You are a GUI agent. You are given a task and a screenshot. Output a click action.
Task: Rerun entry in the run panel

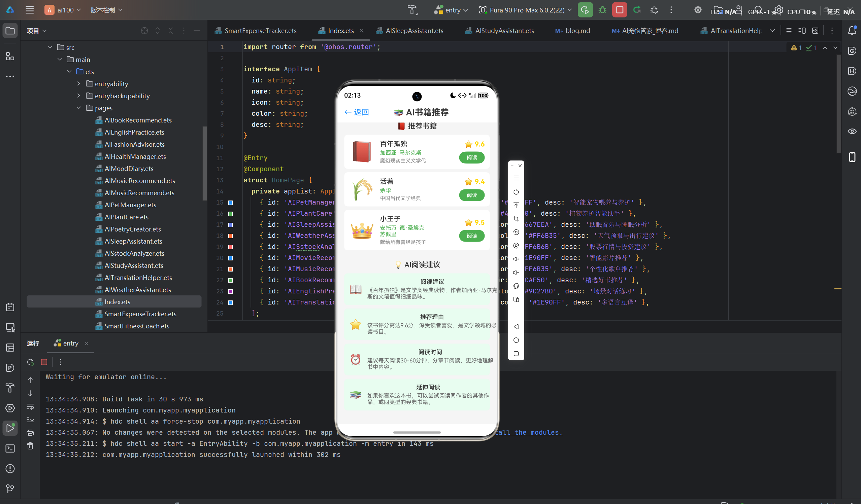tap(31, 362)
